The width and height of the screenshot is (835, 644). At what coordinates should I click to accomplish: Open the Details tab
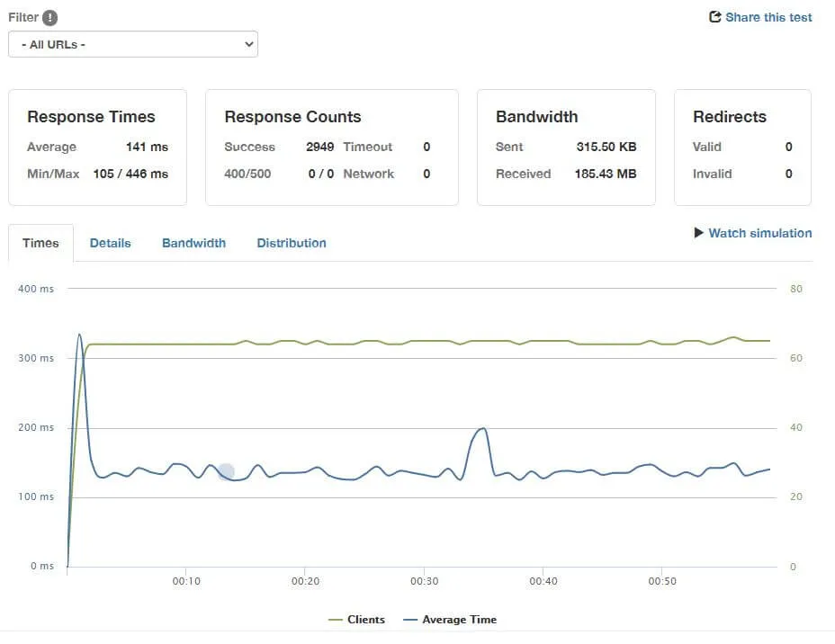tap(111, 243)
